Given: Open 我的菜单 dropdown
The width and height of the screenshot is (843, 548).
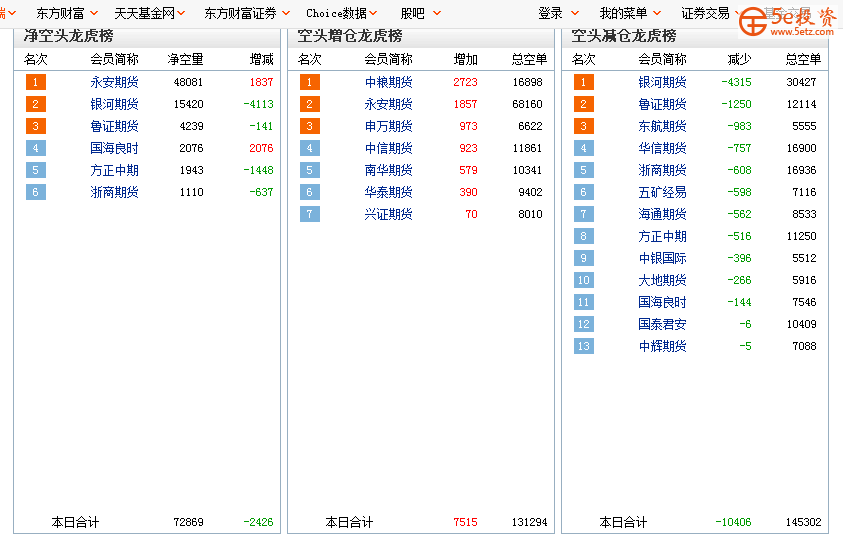Looking at the screenshot, I should coord(630,13).
